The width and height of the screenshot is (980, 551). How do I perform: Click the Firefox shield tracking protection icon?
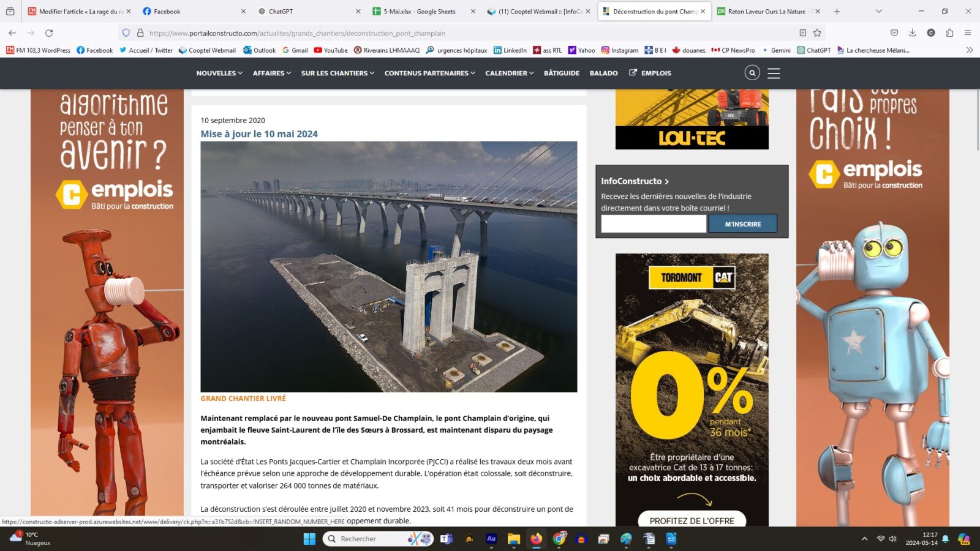[126, 32]
